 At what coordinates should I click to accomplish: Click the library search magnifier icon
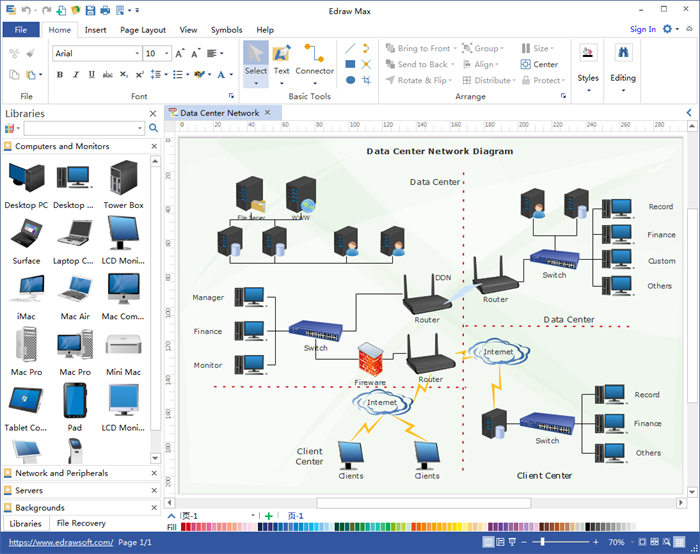pyautogui.click(x=153, y=128)
